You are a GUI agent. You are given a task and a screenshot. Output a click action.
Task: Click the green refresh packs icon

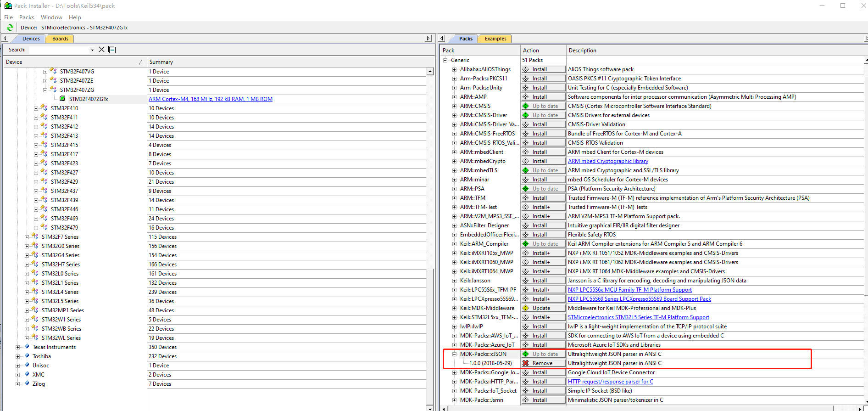(10, 28)
